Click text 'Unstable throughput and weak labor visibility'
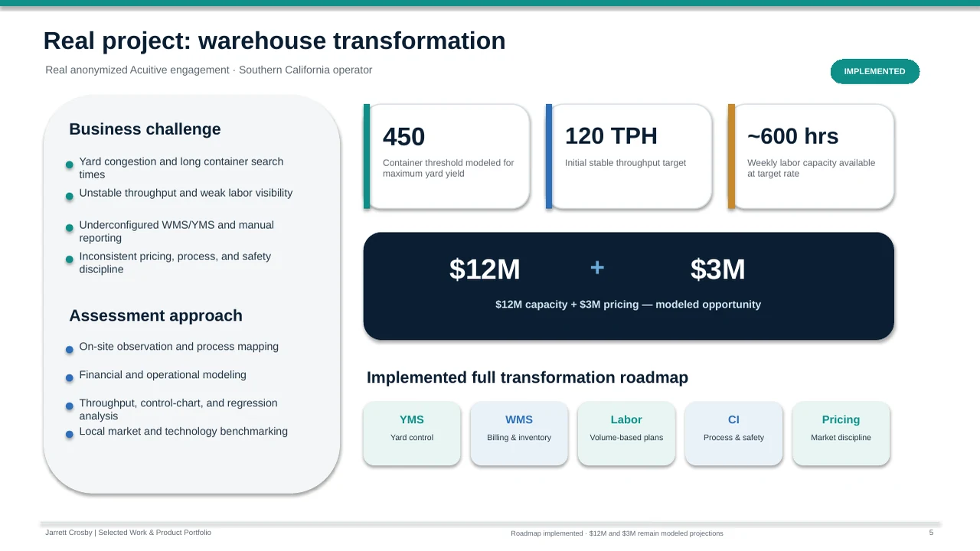The image size is (980, 551). [186, 193]
